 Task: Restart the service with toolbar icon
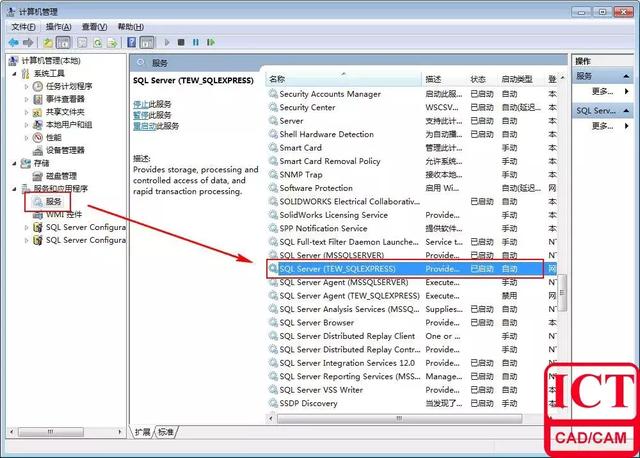tap(211, 42)
